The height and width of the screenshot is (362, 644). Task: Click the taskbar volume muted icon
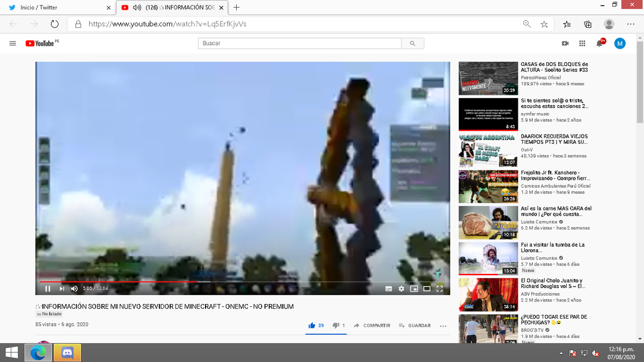coord(595,353)
